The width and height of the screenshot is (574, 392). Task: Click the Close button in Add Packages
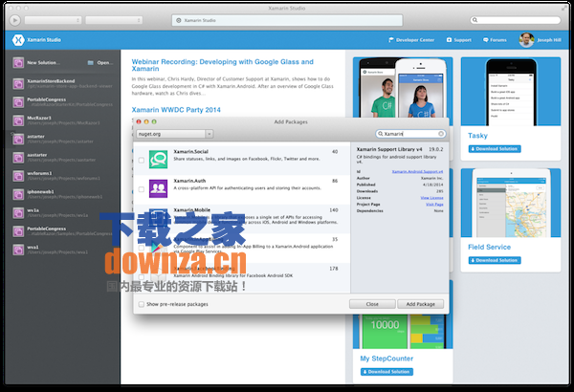(x=372, y=304)
